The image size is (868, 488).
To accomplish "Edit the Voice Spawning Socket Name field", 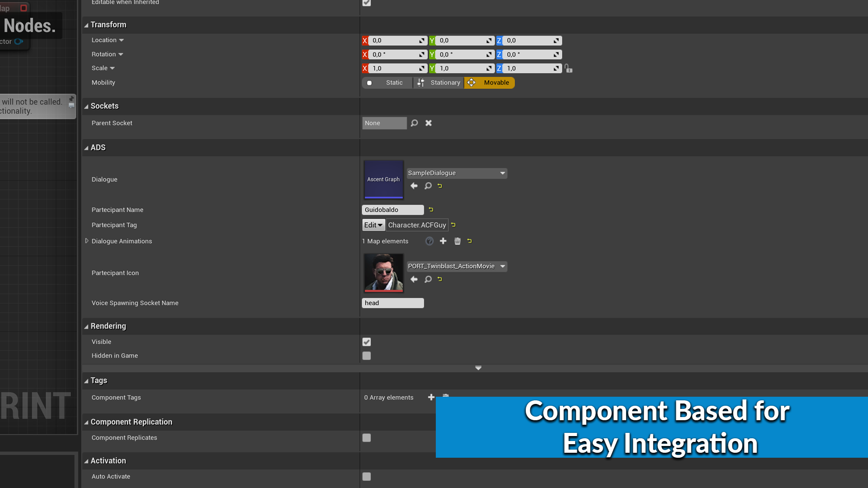I will pyautogui.click(x=393, y=303).
